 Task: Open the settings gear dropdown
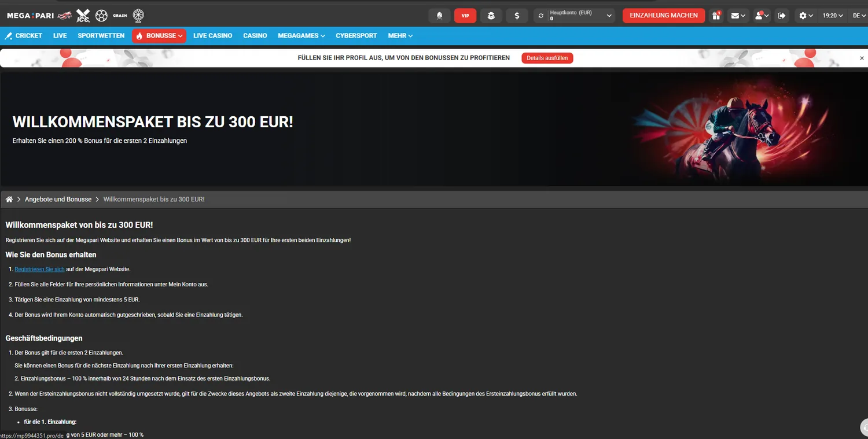(x=806, y=16)
